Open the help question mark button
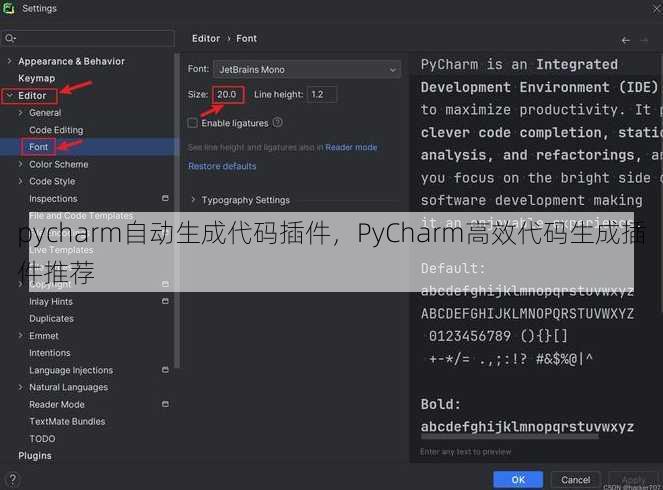Image resolution: width=663 pixels, height=490 pixels. (13, 479)
